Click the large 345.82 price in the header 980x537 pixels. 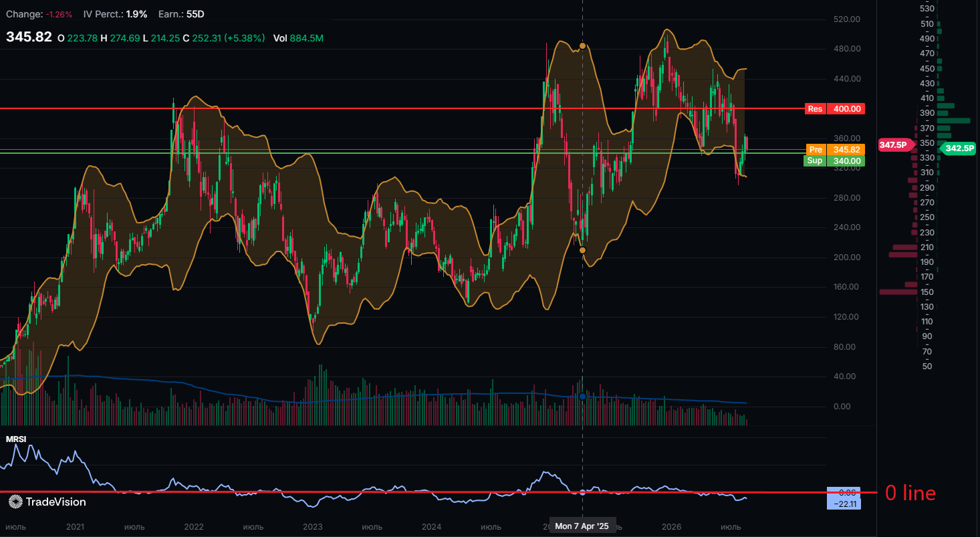click(x=29, y=37)
